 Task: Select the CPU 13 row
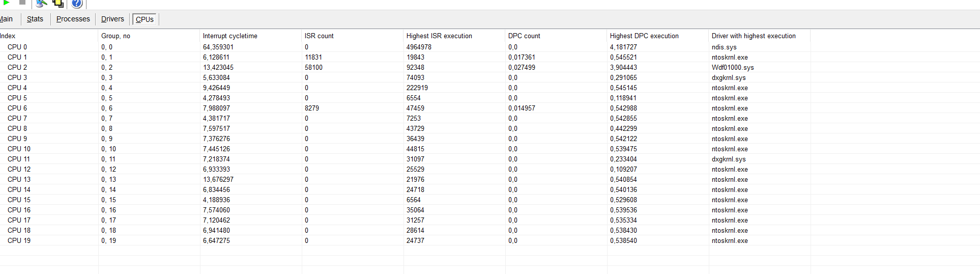point(405,179)
